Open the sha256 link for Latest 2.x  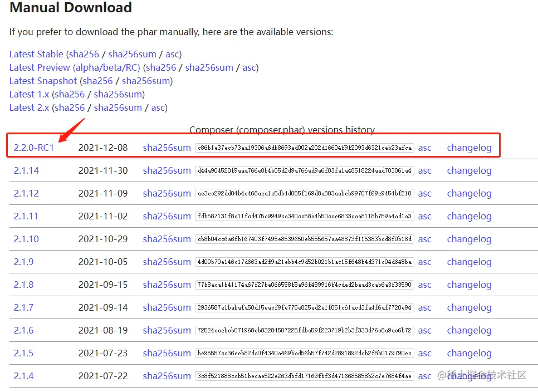(70, 107)
